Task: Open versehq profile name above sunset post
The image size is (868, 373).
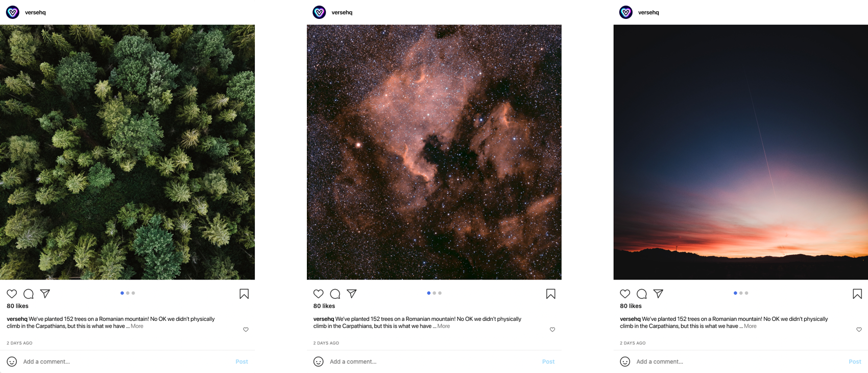Action: pos(648,12)
